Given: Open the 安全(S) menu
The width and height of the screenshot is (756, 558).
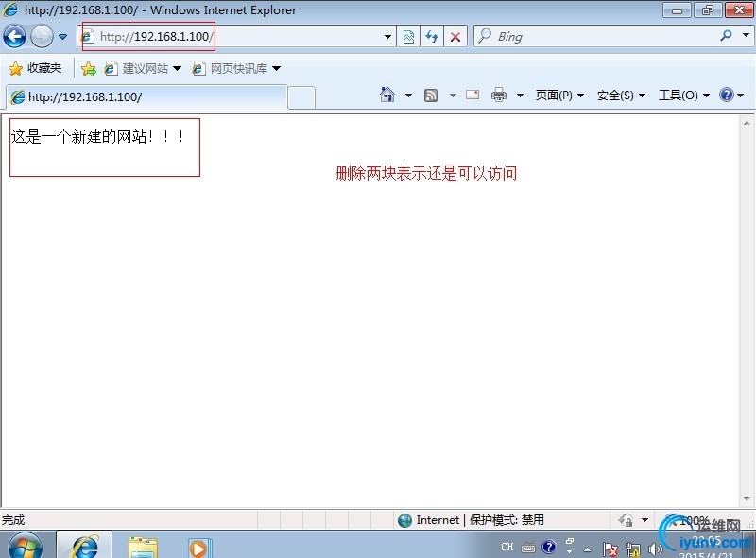Looking at the screenshot, I should [621, 96].
